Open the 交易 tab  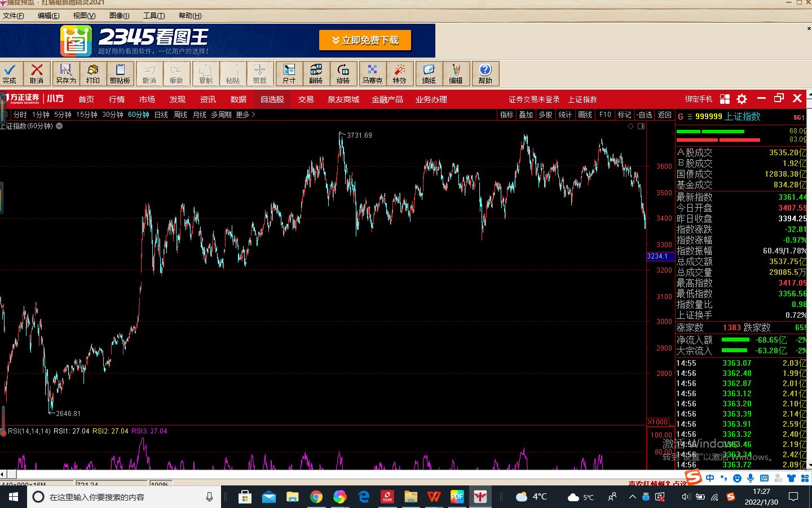click(306, 99)
